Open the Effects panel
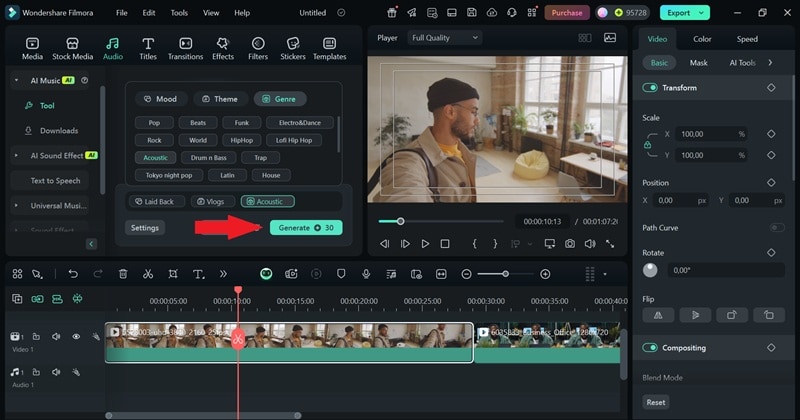Viewport: 800px width, 420px height. pyautogui.click(x=223, y=49)
